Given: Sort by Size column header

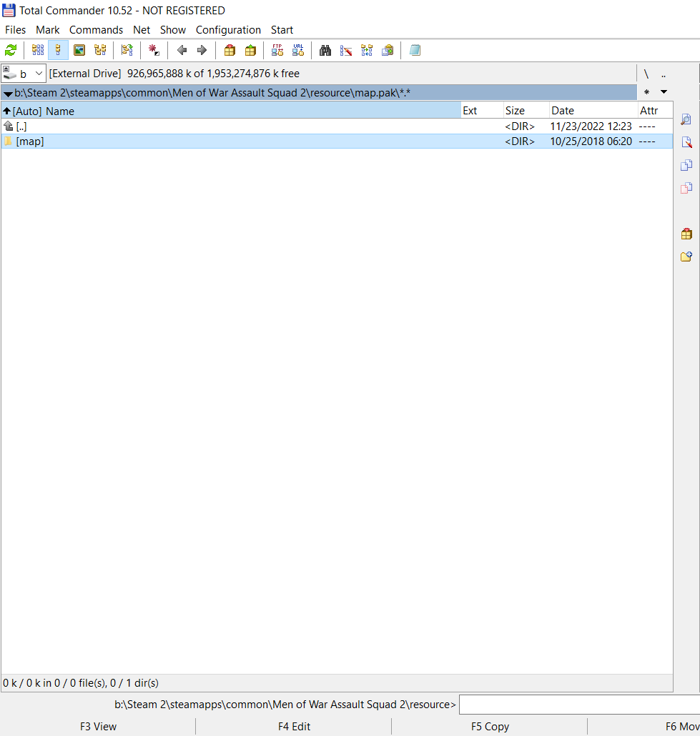Looking at the screenshot, I should coord(526,111).
